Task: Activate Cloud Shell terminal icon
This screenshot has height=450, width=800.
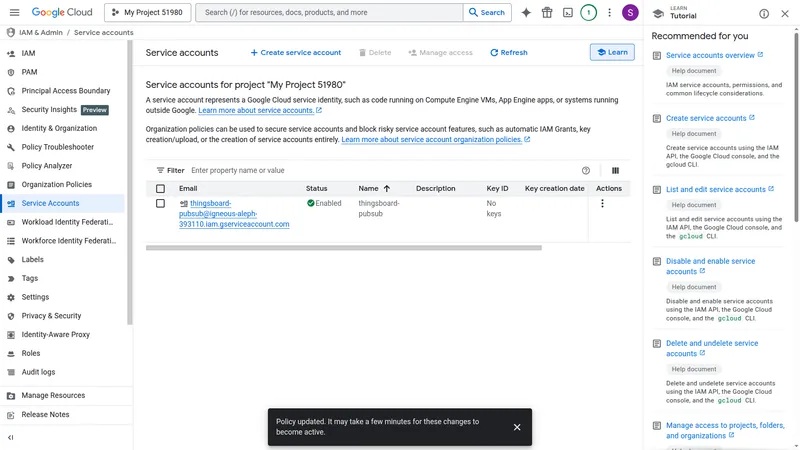Action: click(x=568, y=12)
